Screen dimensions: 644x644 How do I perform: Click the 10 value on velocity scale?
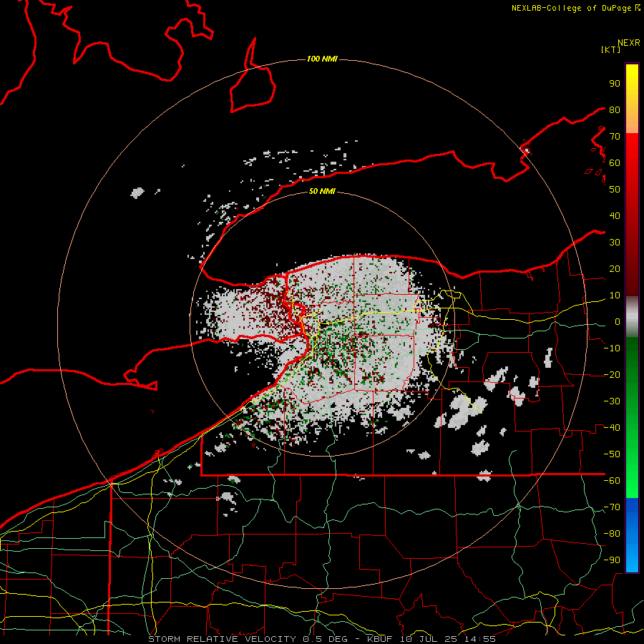pyautogui.click(x=615, y=296)
